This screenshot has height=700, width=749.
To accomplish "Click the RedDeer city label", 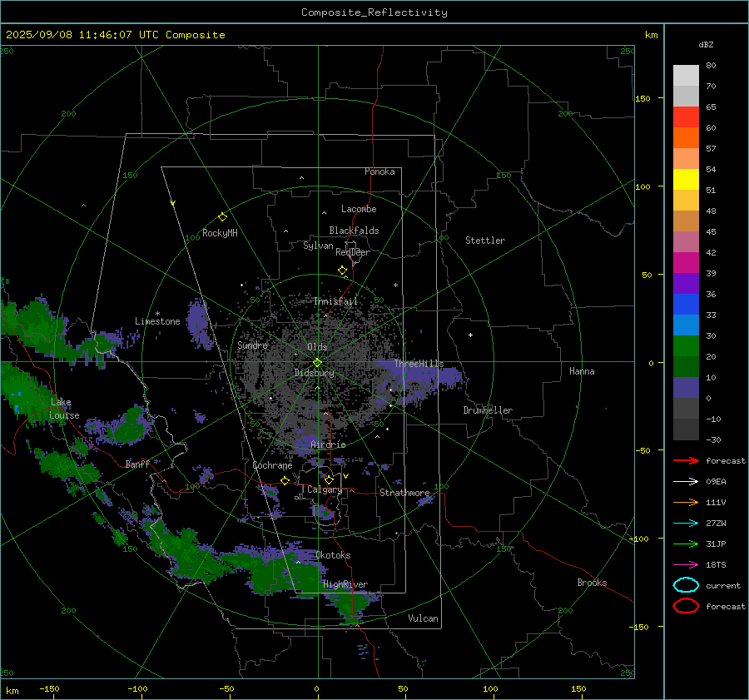I will tap(353, 252).
